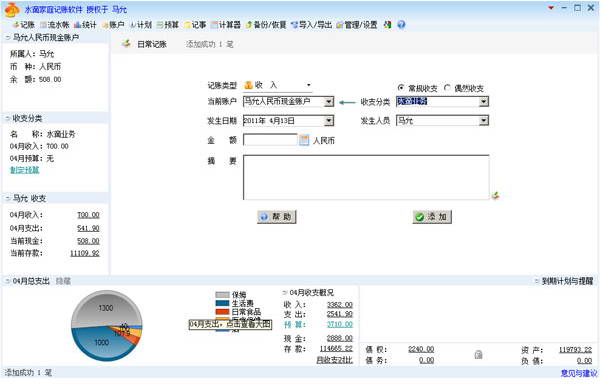
Task: Click 04月收入 value 700.00 in sidebar
Action: (x=88, y=215)
